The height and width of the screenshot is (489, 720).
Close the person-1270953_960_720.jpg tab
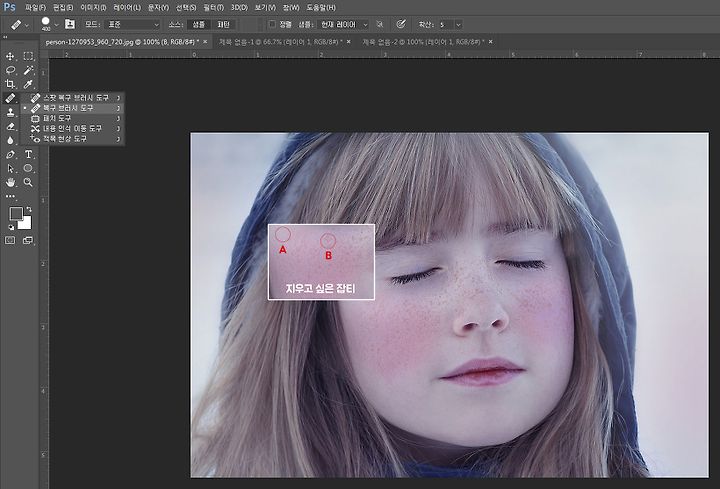205,42
